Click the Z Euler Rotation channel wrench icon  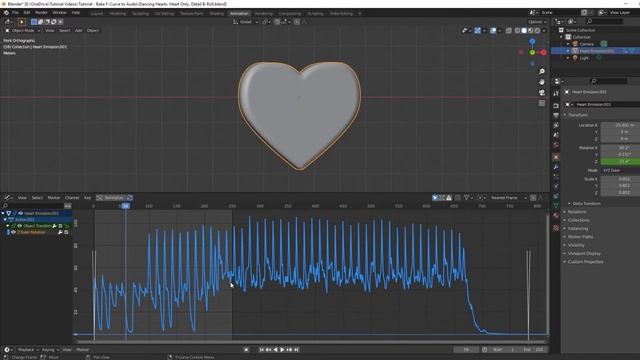pyautogui.click(x=60, y=232)
